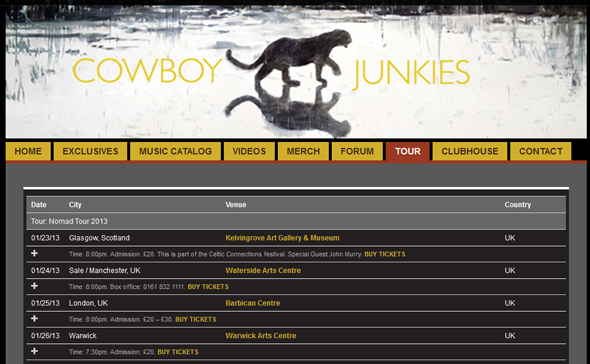This screenshot has width=590, height=364.
Task: Expand details for the Glasgow show
Action: point(34,253)
